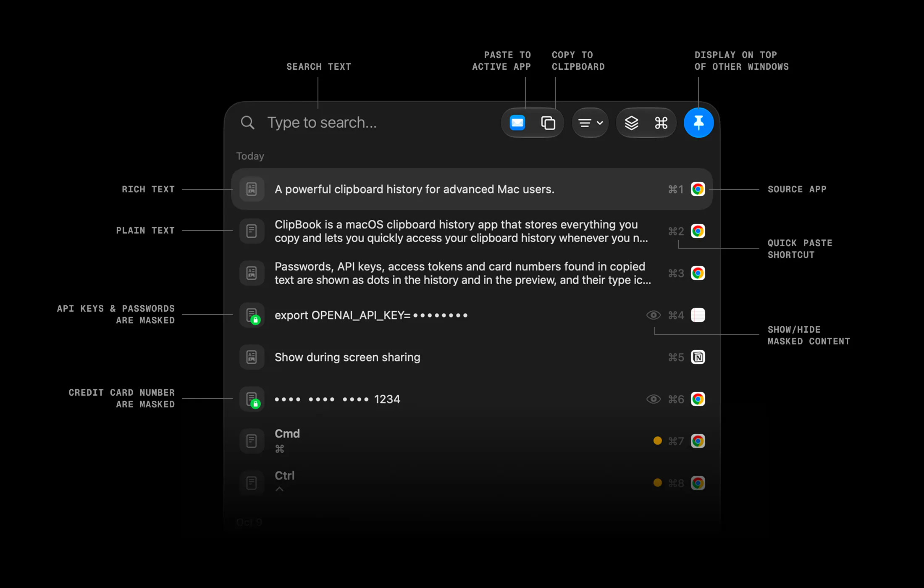Click Chrome source icon next to ⌘2
The image size is (924, 588).
tap(698, 231)
